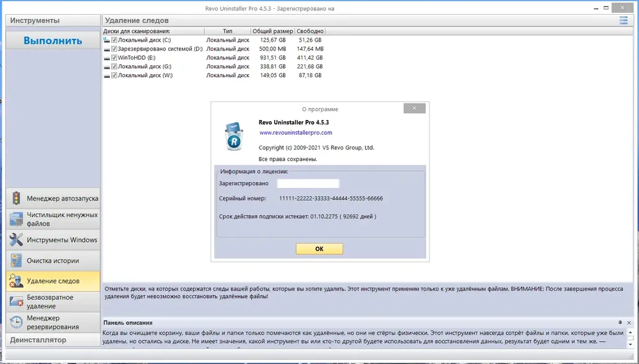Open Инструменты Windows tool

point(53,240)
